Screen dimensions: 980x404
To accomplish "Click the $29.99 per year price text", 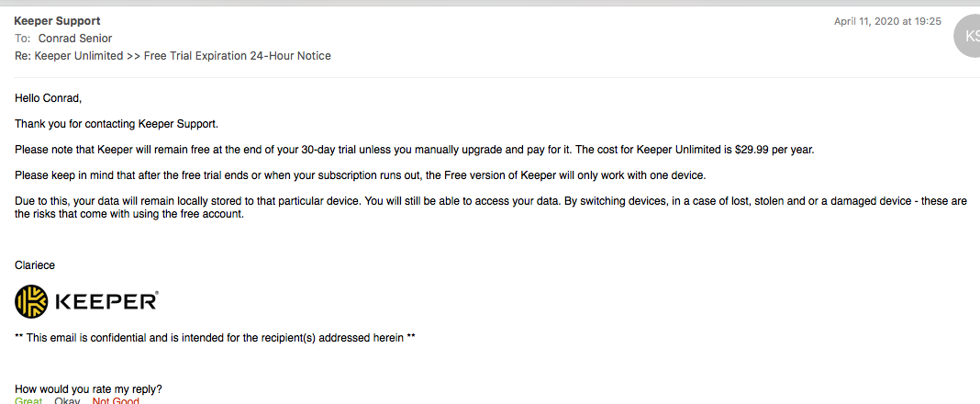I will tap(772, 150).
